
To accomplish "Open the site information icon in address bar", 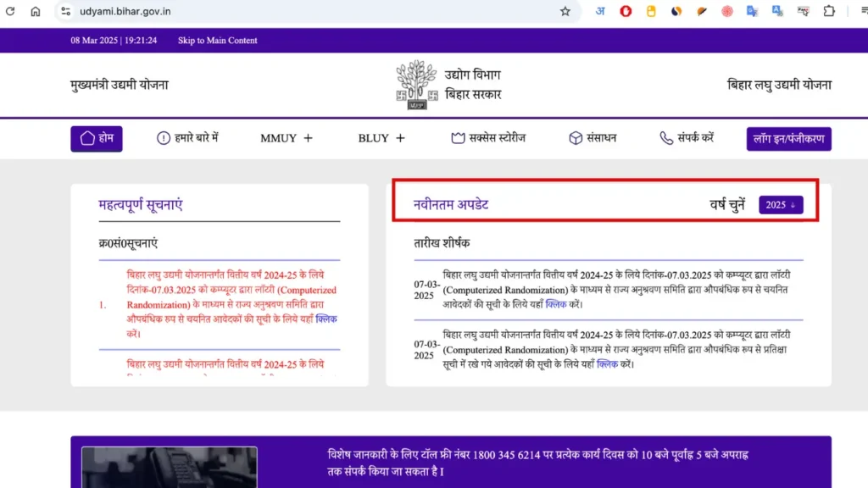I will point(65,11).
